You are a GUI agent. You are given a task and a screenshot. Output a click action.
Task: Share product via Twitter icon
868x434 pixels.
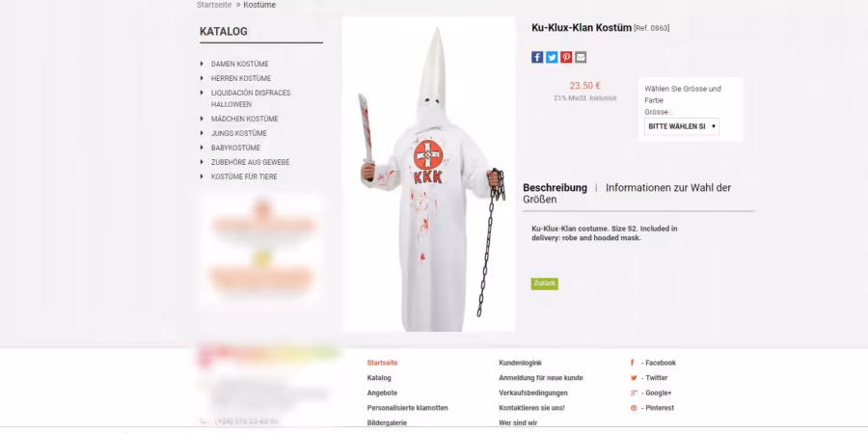552,57
